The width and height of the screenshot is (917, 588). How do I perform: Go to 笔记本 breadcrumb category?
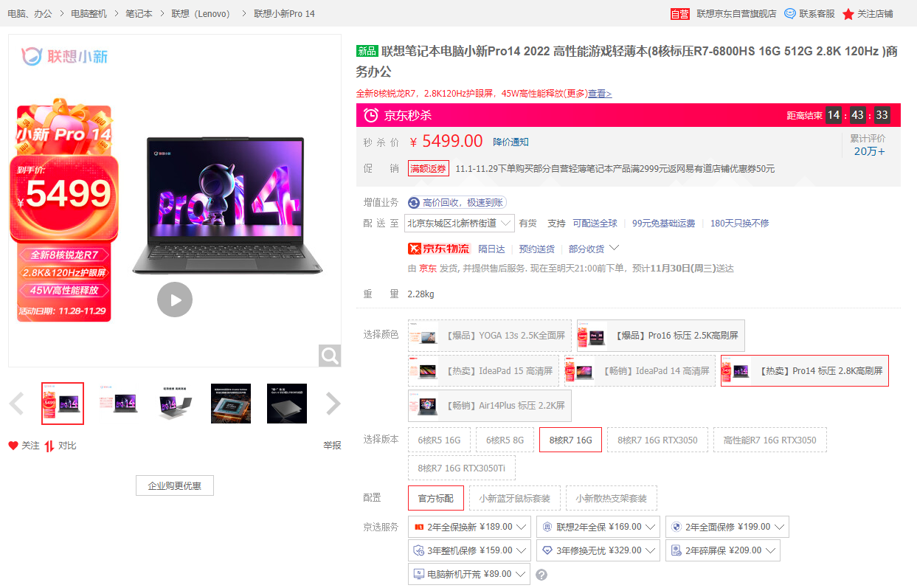pyautogui.click(x=139, y=13)
